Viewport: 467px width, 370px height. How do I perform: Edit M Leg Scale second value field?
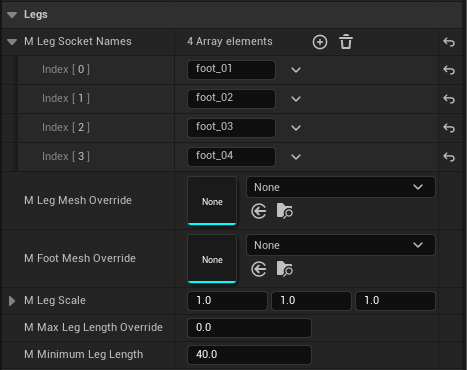[311, 301]
